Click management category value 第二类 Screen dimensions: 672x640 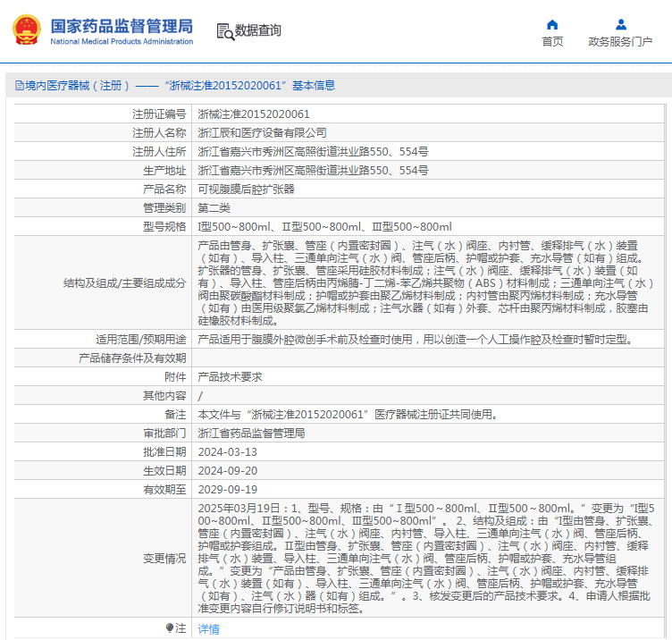tap(214, 208)
